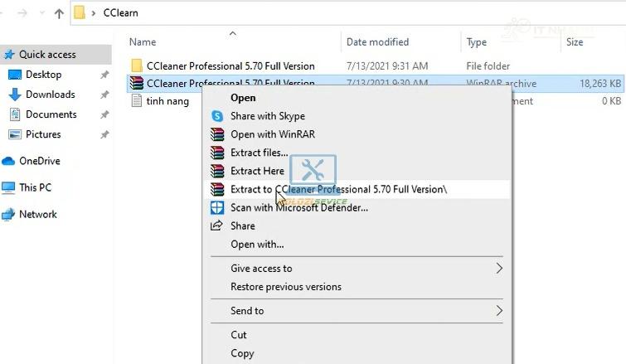Click the WinRAR icon beside Extract Here
The height and width of the screenshot is (364, 626).
[x=217, y=172]
